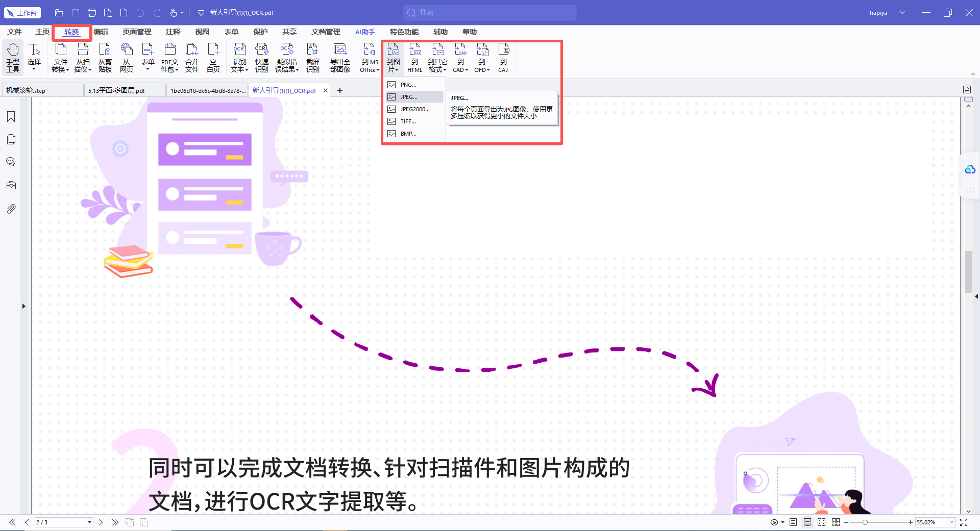Click 导出全部图像 export all images
980x531 pixels.
(340, 57)
